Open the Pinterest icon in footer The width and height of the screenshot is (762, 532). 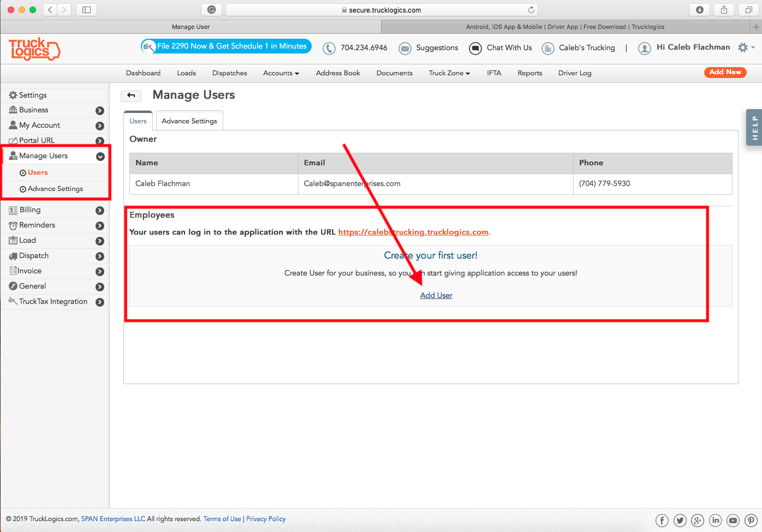(x=751, y=521)
